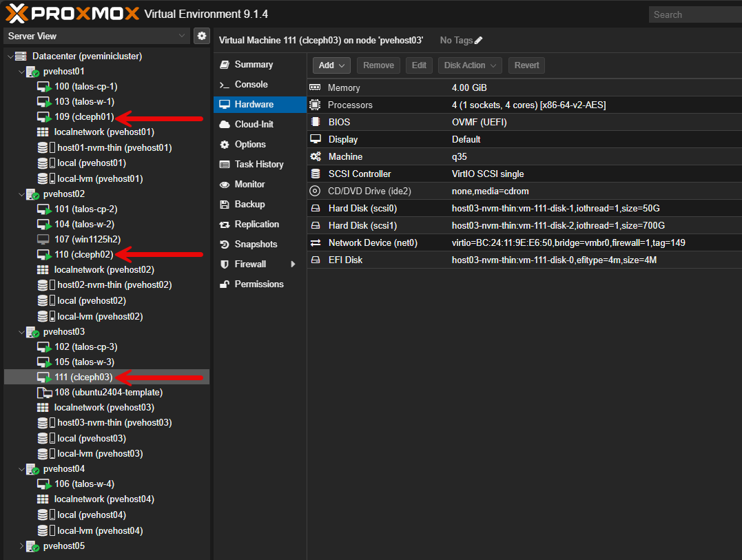Click the Search input field
The height and width of the screenshot is (560, 742).
pyautogui.click(x=696, y=14)
